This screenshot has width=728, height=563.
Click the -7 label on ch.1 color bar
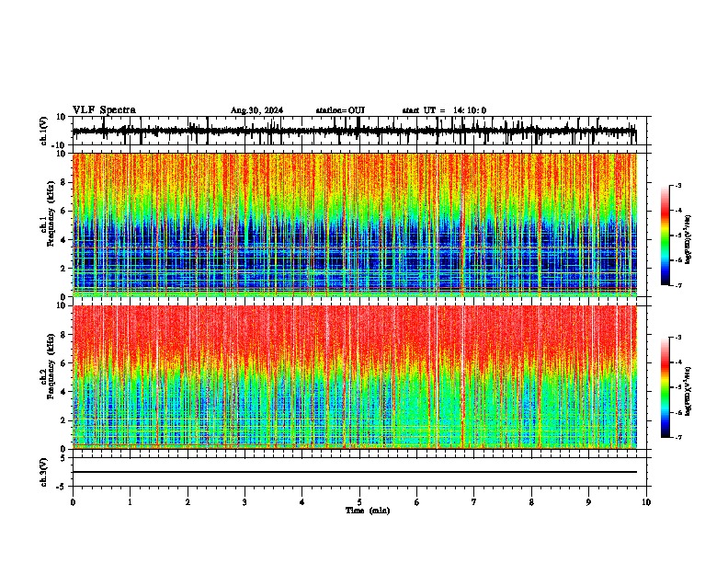[678, 285]
